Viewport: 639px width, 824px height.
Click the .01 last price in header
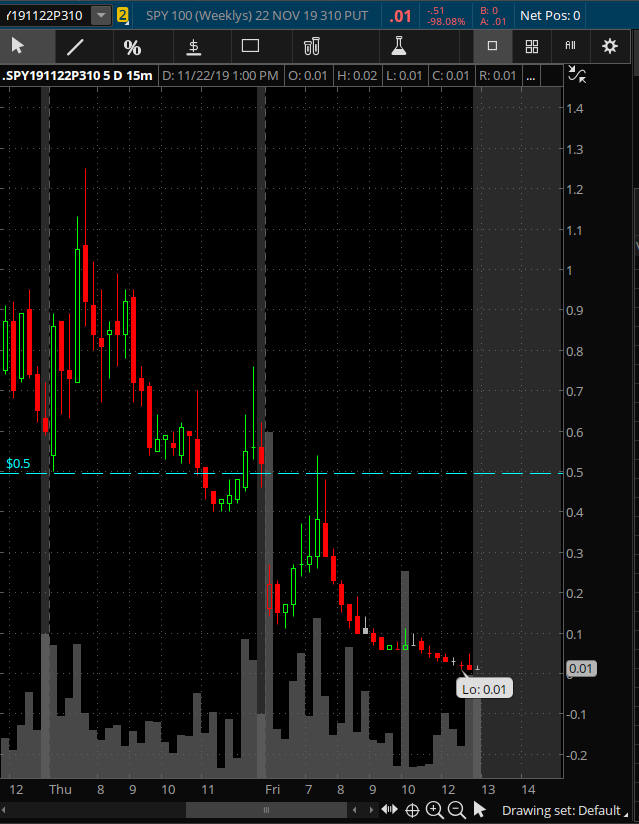400,16
